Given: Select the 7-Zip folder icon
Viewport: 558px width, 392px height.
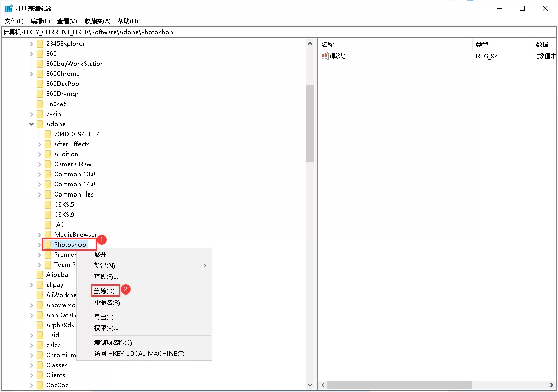Looking at the screenshot, I should [40, 114].
